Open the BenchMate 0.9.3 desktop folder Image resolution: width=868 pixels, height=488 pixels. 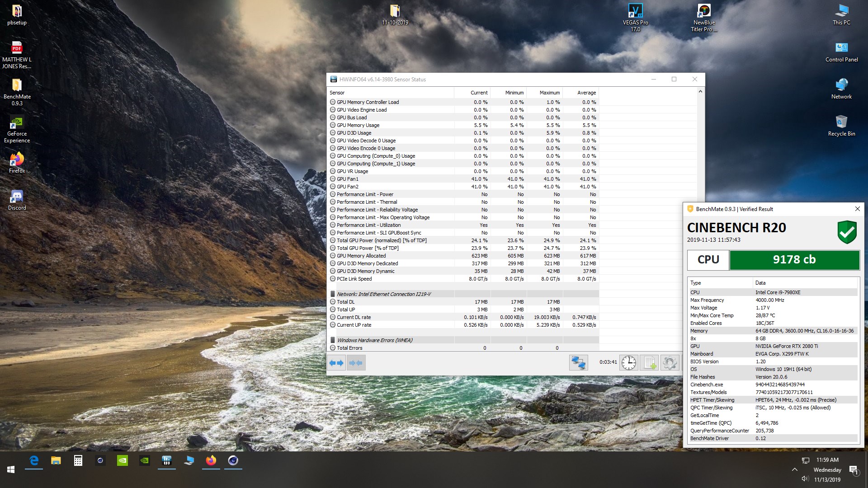click(17, 92)
